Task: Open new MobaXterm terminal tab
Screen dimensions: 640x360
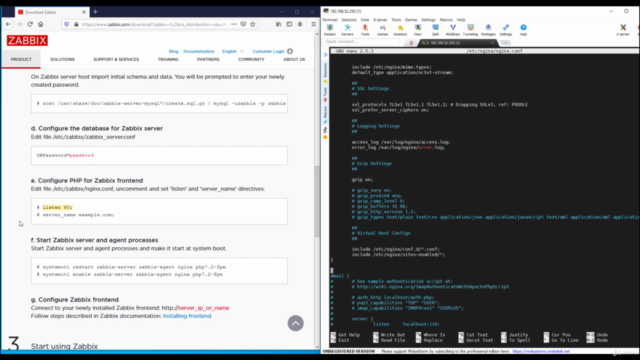Action: (x=505, y=42)
